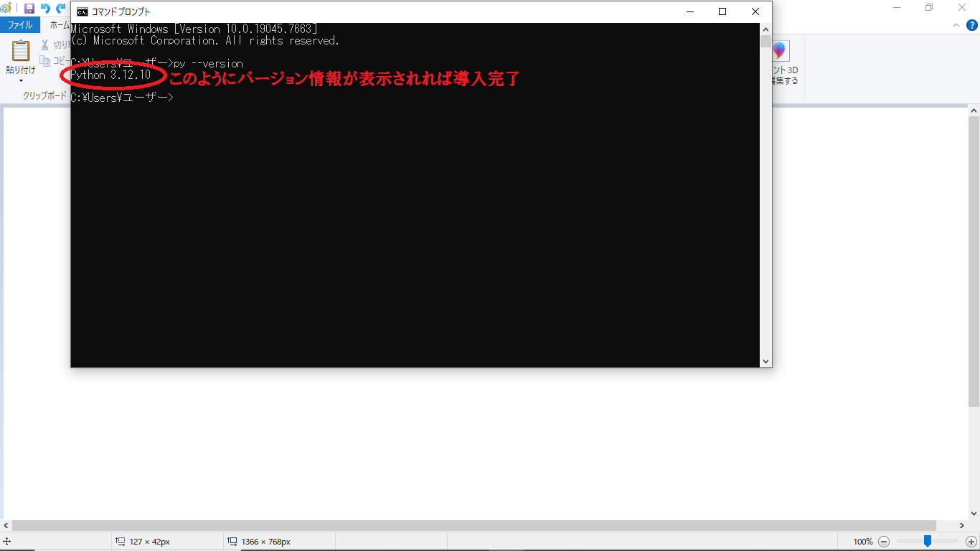Click the zoom out minus button in Paint
The height and width of the screenshot is (551, 980).
click(884, 542)
